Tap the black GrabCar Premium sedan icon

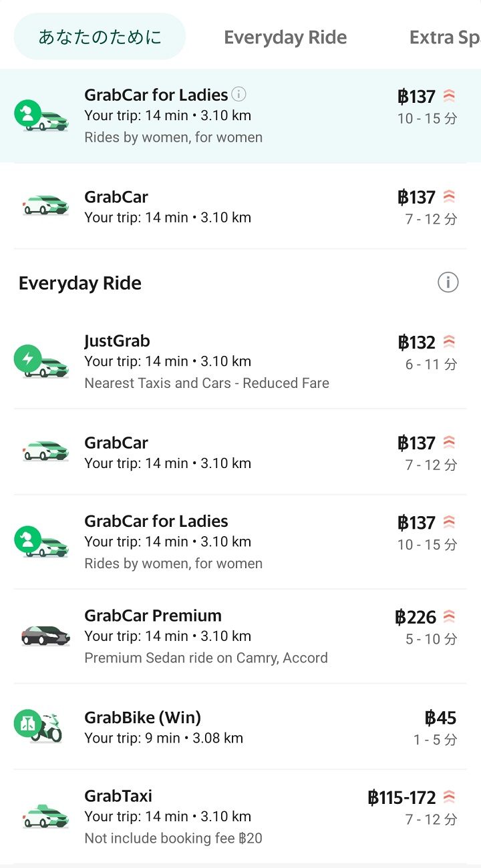45,636
